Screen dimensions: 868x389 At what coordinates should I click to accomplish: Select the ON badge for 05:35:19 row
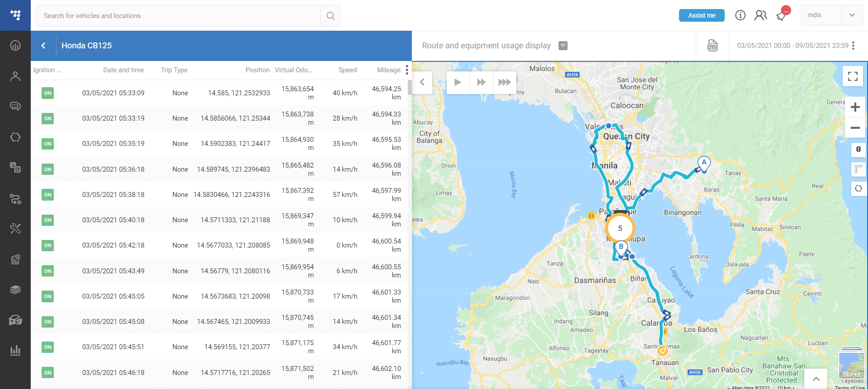point(48,144)
